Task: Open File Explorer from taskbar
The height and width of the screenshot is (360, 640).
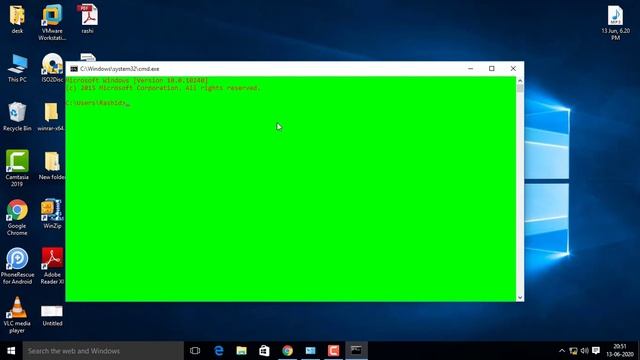Action: (x=241, y=351)
